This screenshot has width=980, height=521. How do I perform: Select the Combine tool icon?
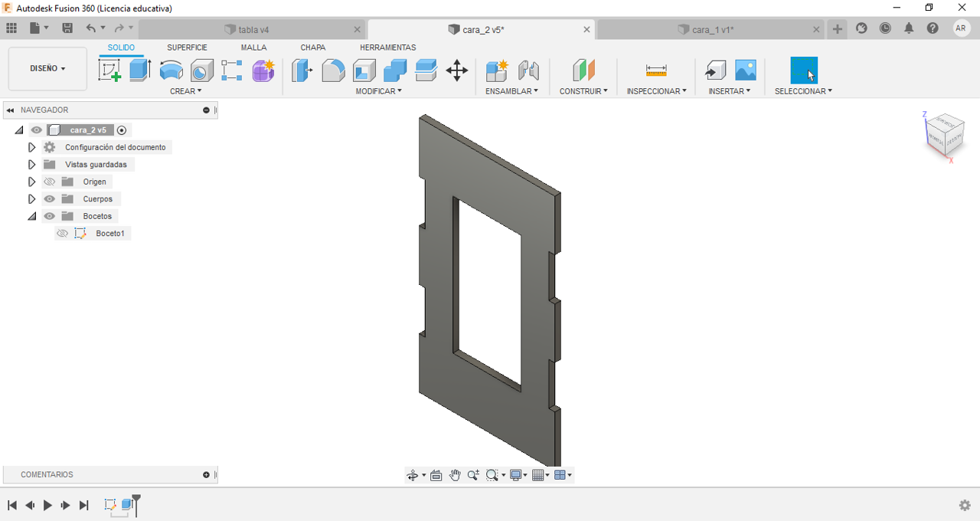point(395,70)
